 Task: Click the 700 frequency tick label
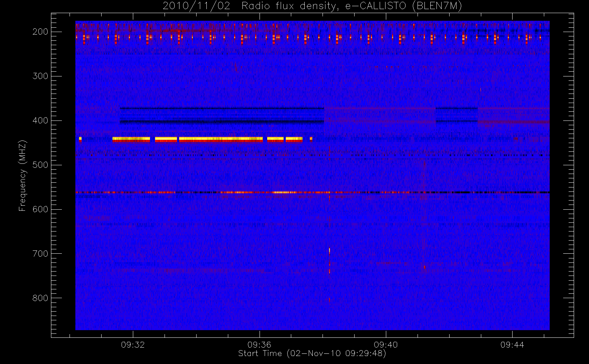40,254
